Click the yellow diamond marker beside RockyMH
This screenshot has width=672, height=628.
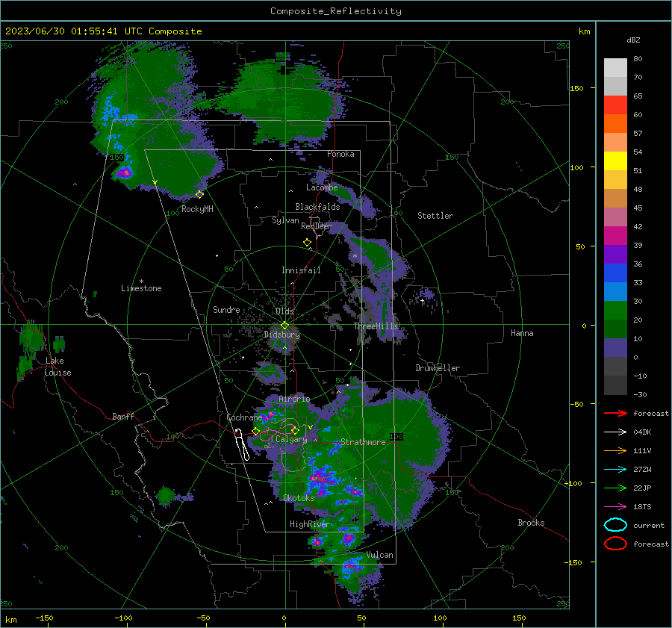(199, 195)
